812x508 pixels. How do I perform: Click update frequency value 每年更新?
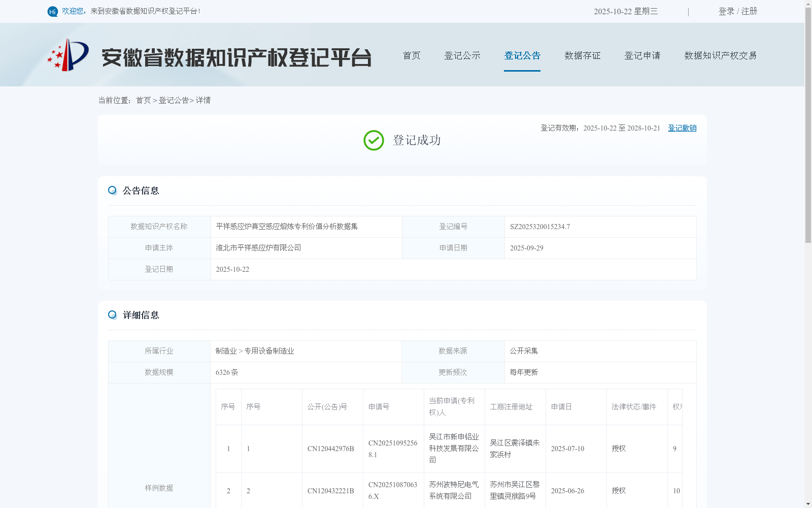524,372
